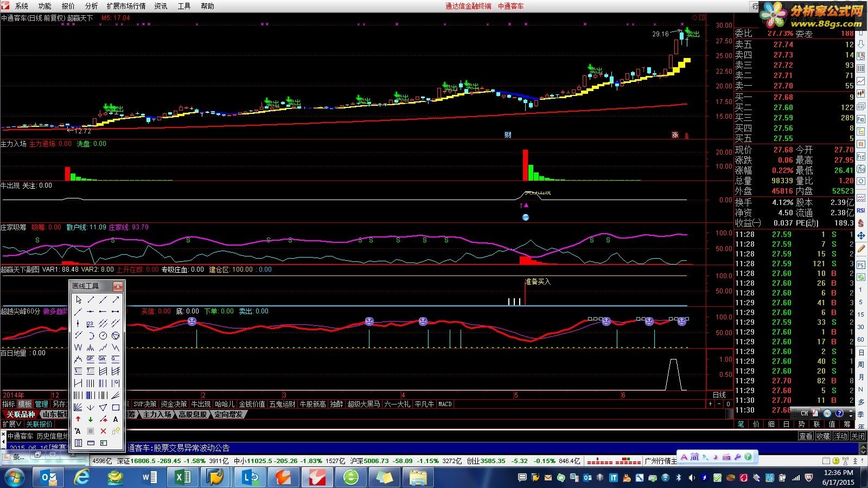Switch to the 牛出现 indicator tab
The image size is (868, 488).
(x=201, y=404)
